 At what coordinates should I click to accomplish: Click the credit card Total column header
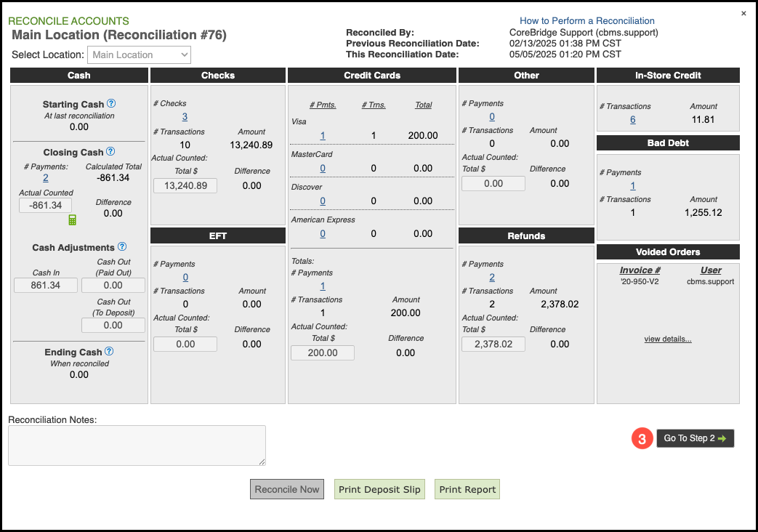(x=424, y=105)
